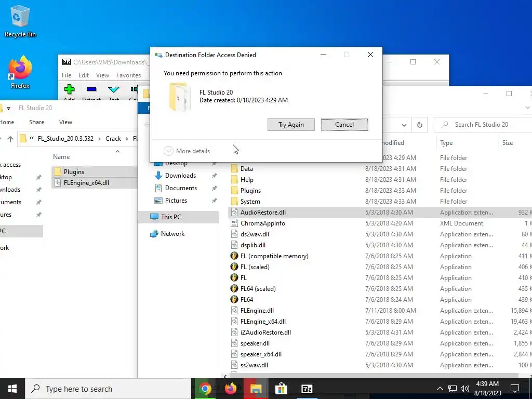Select the FL64 application
The width and height of the screenshot is (532, 399).
(247, 300)
